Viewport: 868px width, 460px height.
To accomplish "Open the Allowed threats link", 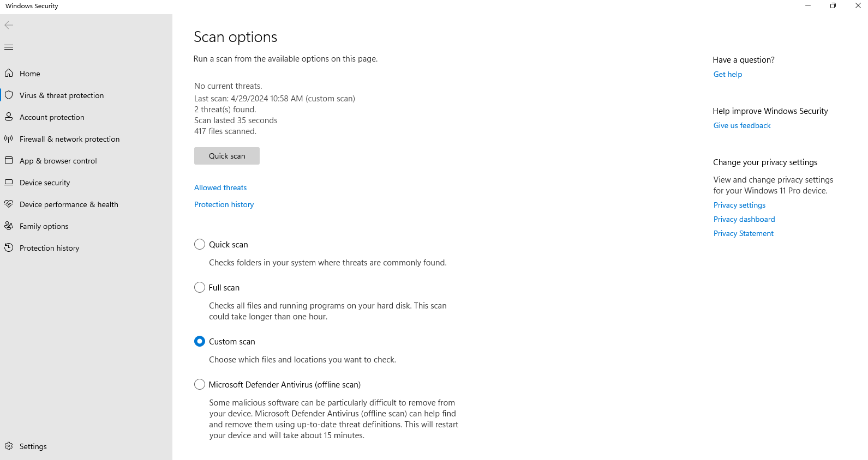I will point(220,187).
